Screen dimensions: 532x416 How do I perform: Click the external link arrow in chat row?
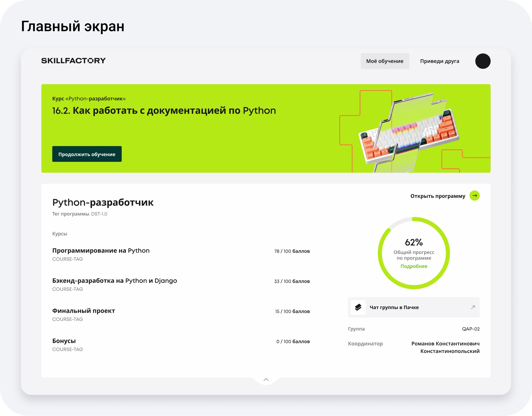tap(473, 307)
